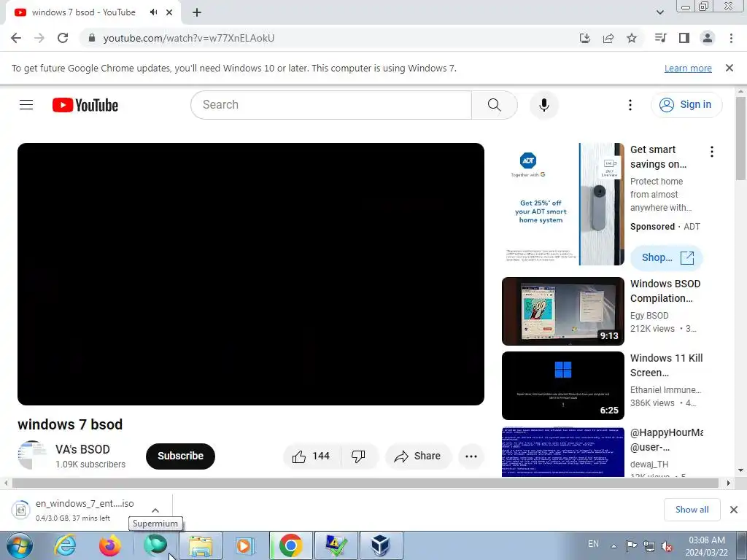Click the Shop button on ADT ad

point(667,257)
